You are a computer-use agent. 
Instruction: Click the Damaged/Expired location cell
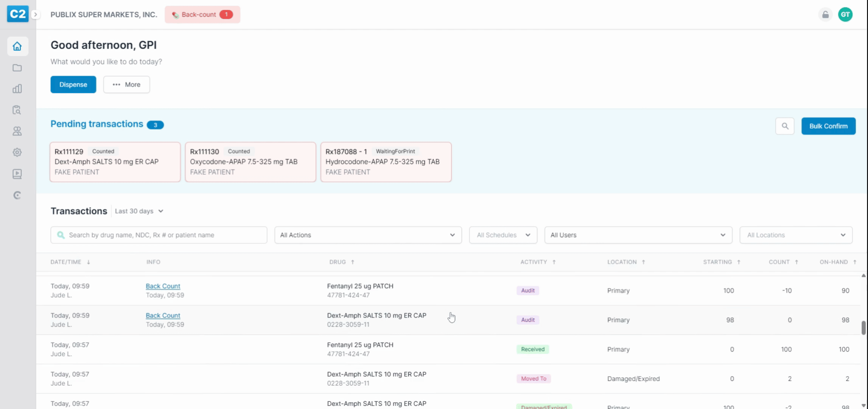coord(633,379)
